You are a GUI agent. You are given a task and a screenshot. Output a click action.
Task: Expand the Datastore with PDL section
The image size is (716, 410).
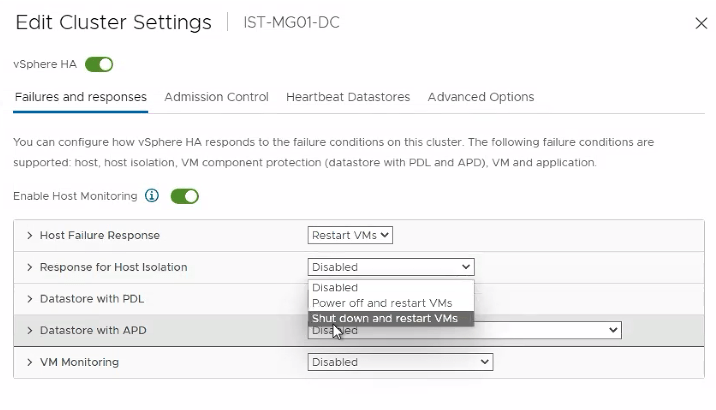30,298
